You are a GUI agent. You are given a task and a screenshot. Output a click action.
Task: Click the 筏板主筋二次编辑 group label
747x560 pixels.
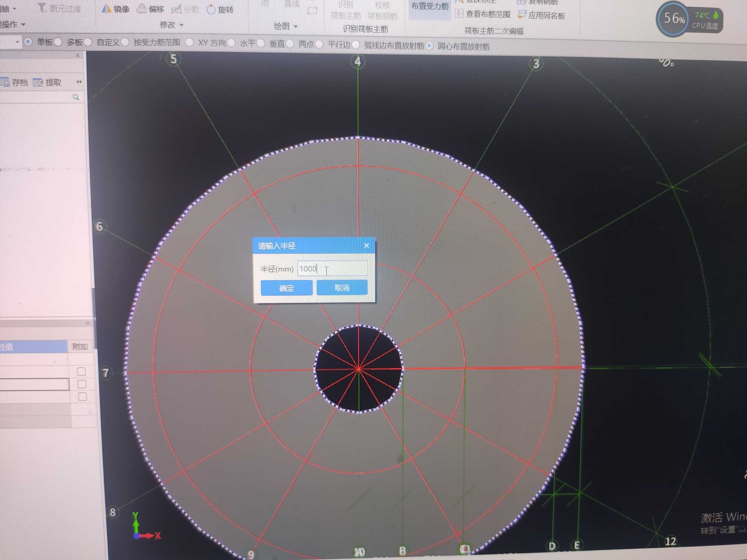coord(494,31)
